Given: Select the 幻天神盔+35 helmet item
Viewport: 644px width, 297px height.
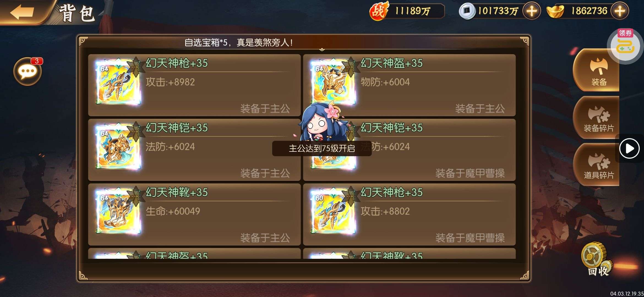Looking at the screenshot, I should point(409,85).
